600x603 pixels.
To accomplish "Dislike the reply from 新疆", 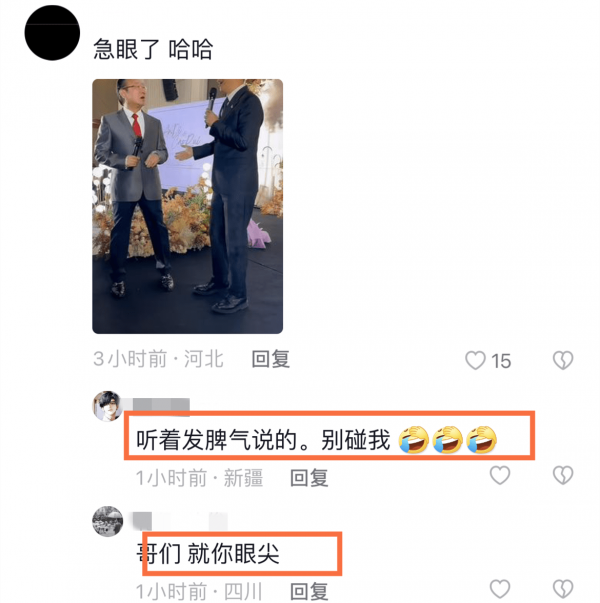I will (x=563, y=475).
